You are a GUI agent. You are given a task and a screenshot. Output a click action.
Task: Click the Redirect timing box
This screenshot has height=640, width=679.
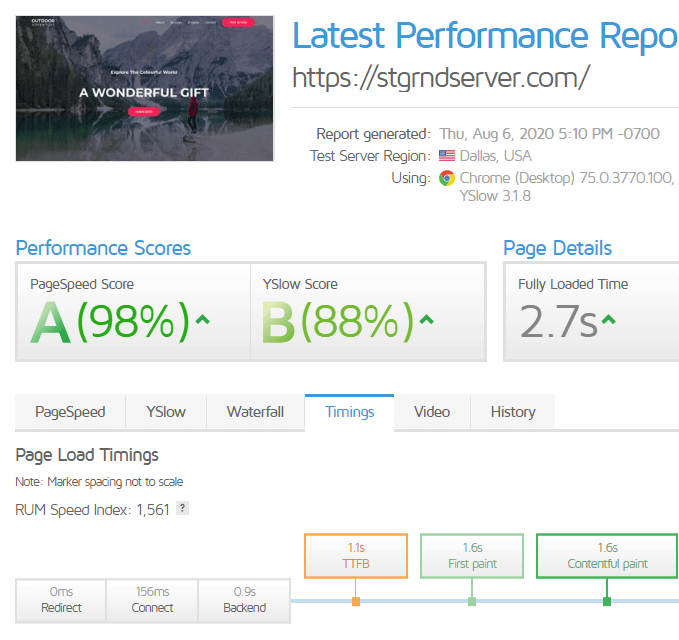click(x=60, y=600)
